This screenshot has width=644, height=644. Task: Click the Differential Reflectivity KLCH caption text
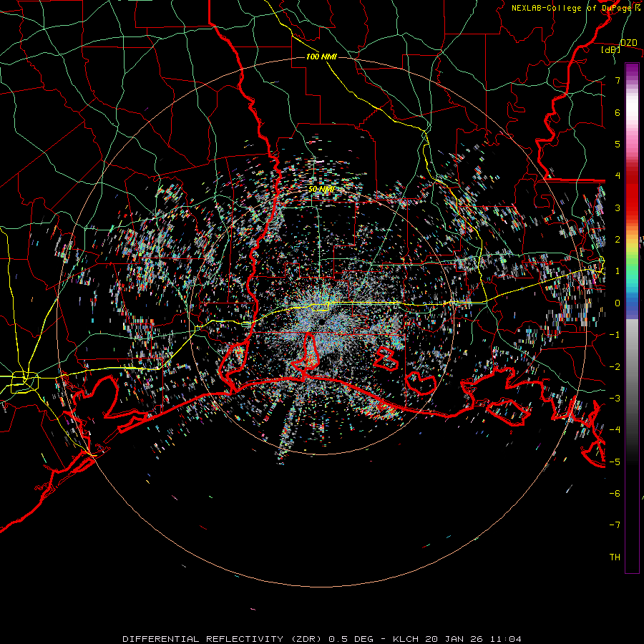click(x=322, y=639)
